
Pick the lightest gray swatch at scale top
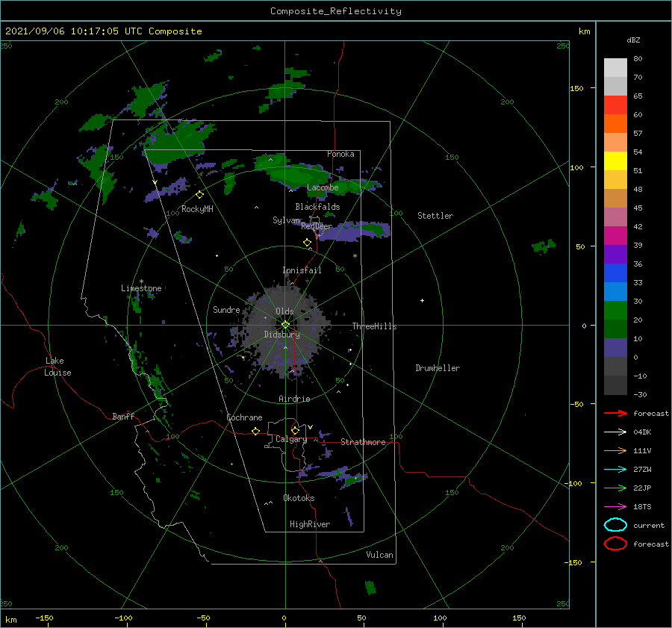[x=615, y=68]
